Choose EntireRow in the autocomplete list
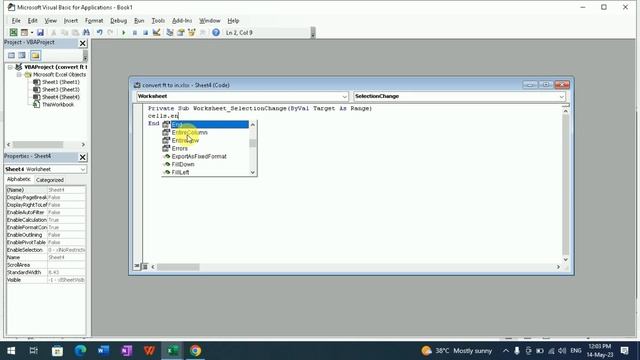The height and width of the screenshot is (360, 640). tap(205, 140)
